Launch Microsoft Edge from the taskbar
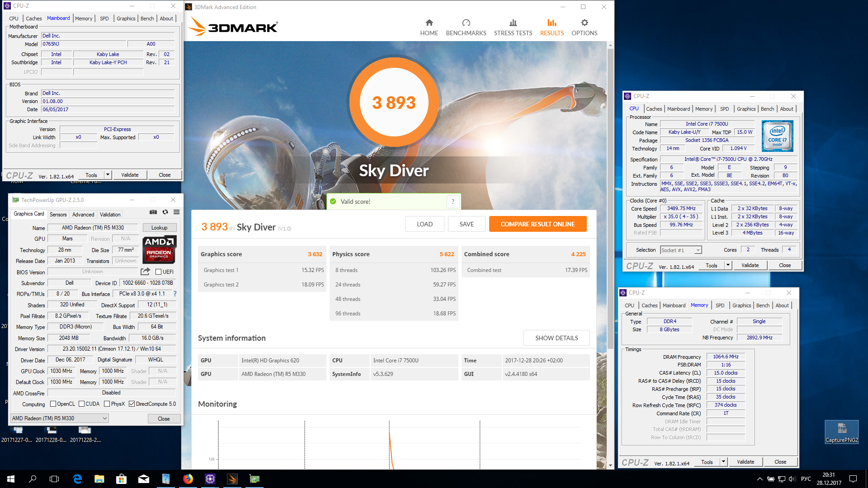This screenshot has width=868, height=488. click(77, 479)
